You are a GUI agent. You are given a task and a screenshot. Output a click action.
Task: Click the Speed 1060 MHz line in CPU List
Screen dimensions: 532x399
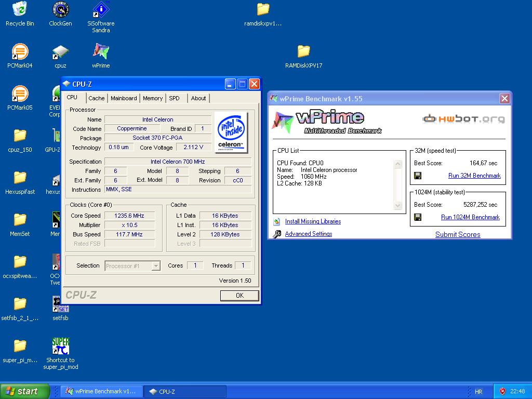coord(302,177)
